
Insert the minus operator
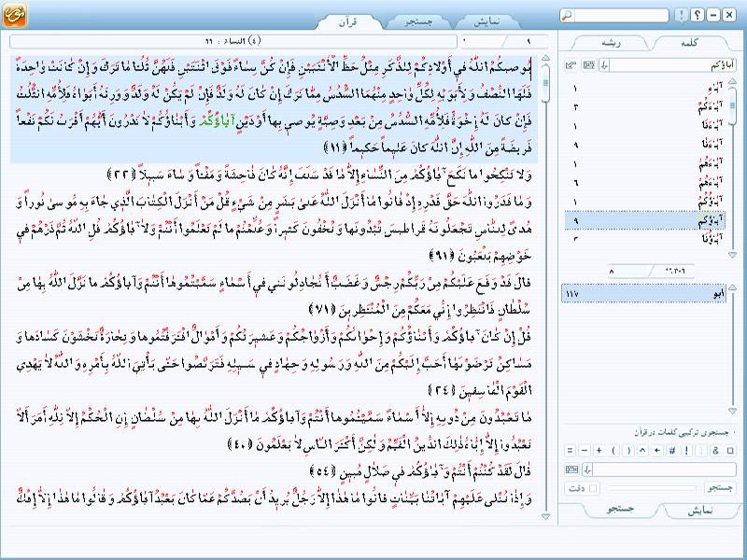tap(585, 450)
